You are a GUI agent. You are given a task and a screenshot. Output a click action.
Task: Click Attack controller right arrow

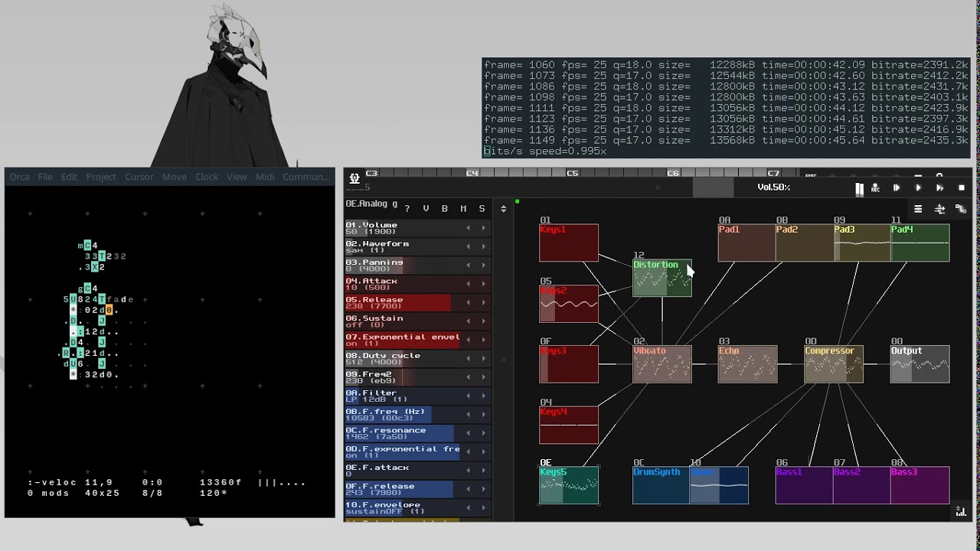click(x=483, y=284)
